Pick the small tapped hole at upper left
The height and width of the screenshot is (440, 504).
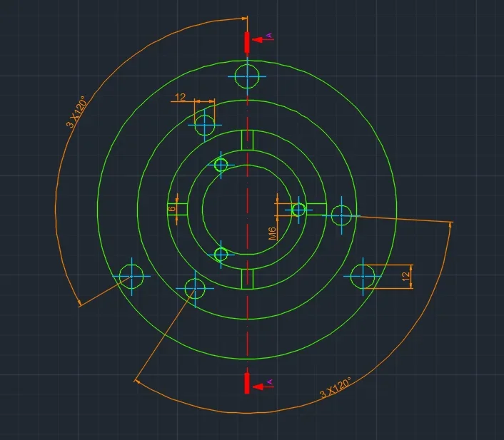coord(221,165)
